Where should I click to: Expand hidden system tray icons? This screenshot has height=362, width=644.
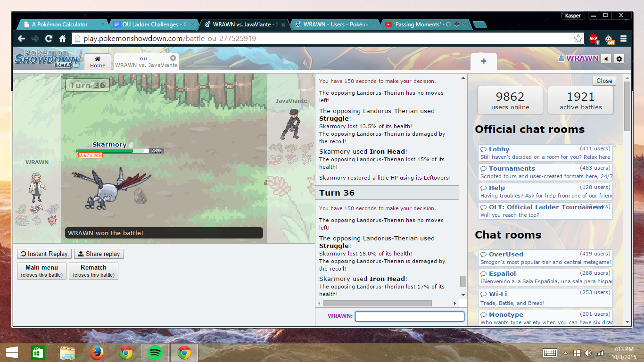(566, 353)
